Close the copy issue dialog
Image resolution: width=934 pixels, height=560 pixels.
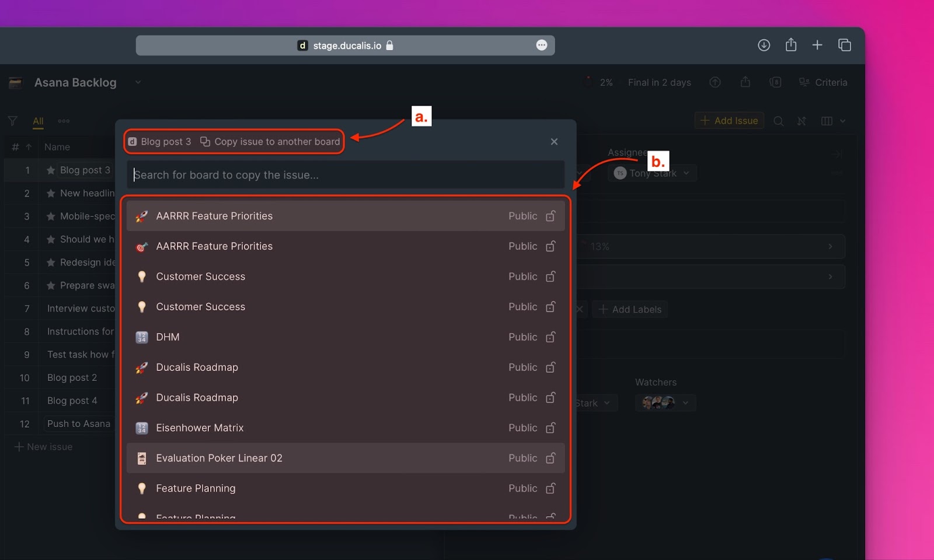(x=554, y=142)
